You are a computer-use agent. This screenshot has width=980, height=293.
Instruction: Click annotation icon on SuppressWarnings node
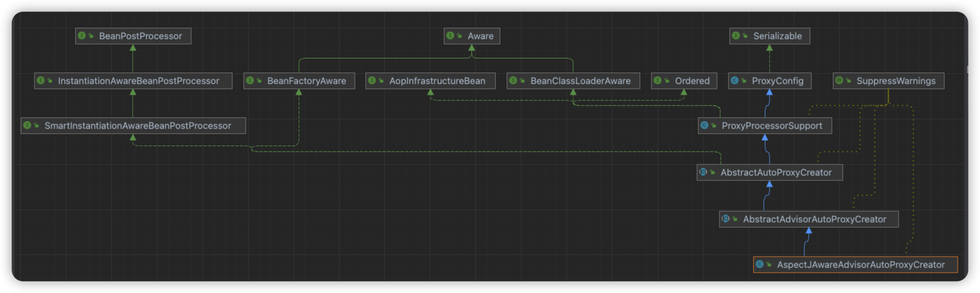pyautogui.click(x=839, y=81)
